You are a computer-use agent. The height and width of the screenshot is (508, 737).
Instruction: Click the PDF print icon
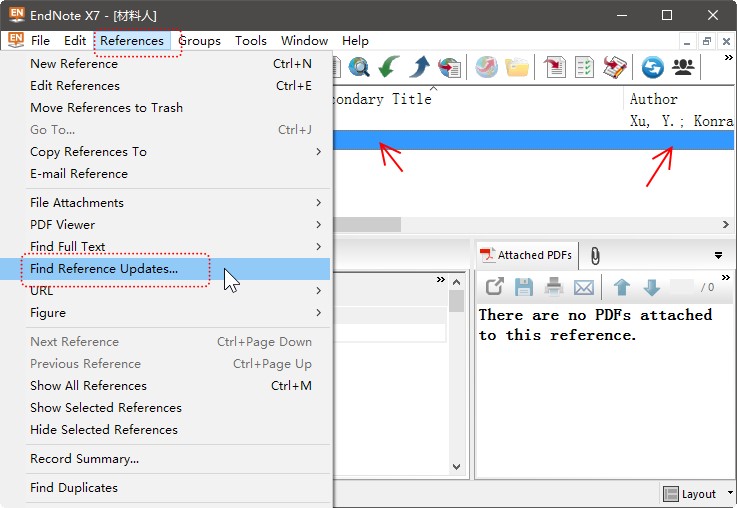554,287
